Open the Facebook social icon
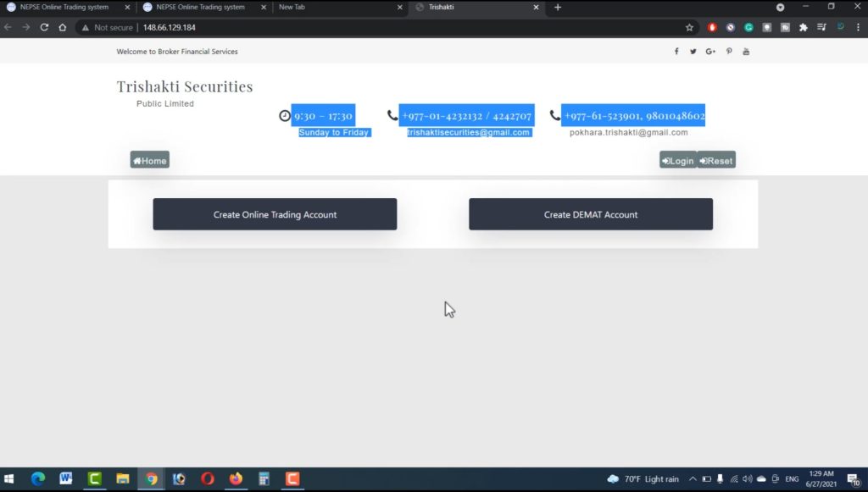This screenshot has width=868, height=492. click(x=676, y=52)
